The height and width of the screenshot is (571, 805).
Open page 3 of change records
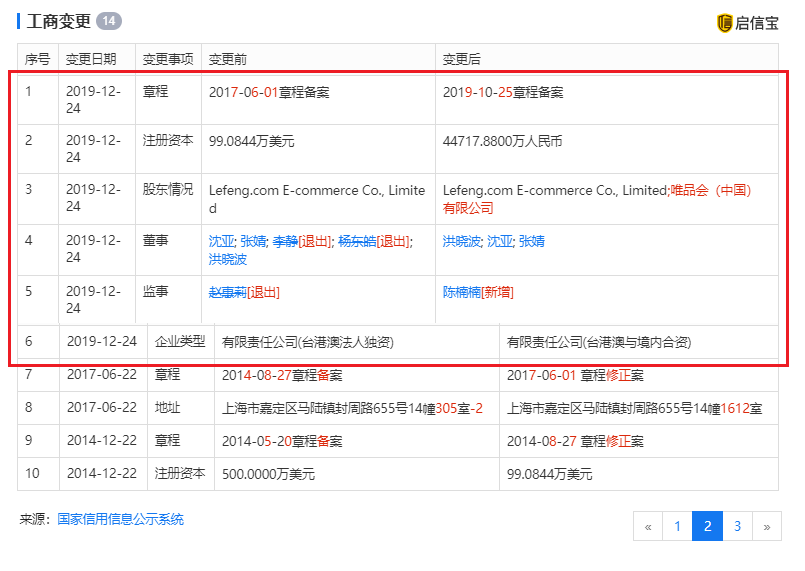point(737,526)
